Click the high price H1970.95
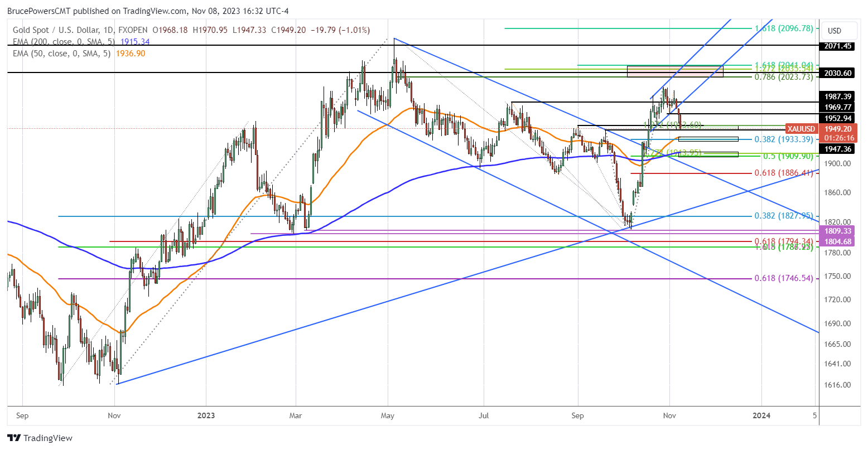868x450 pixels. [211, 30]
